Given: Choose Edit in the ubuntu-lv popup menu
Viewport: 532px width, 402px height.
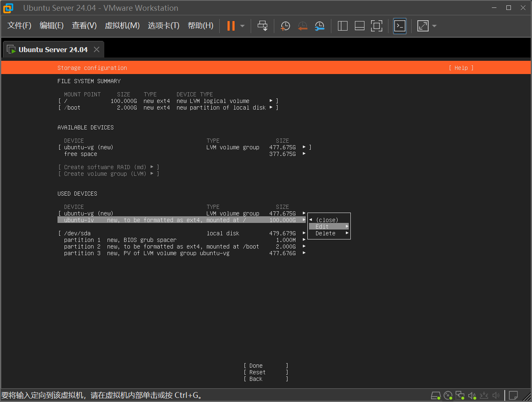Looking at the screenshot, I should (x=329, y=227).
